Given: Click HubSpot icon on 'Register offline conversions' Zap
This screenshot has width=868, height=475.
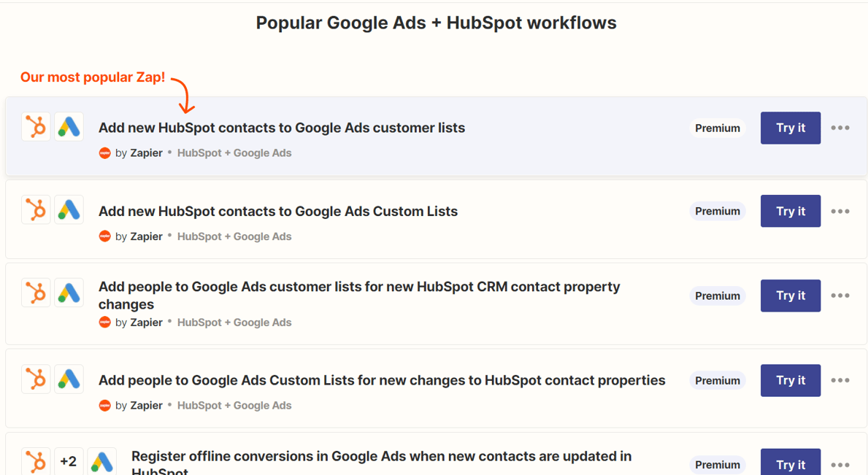Looking at the screenshot, I should click(36, 461).
